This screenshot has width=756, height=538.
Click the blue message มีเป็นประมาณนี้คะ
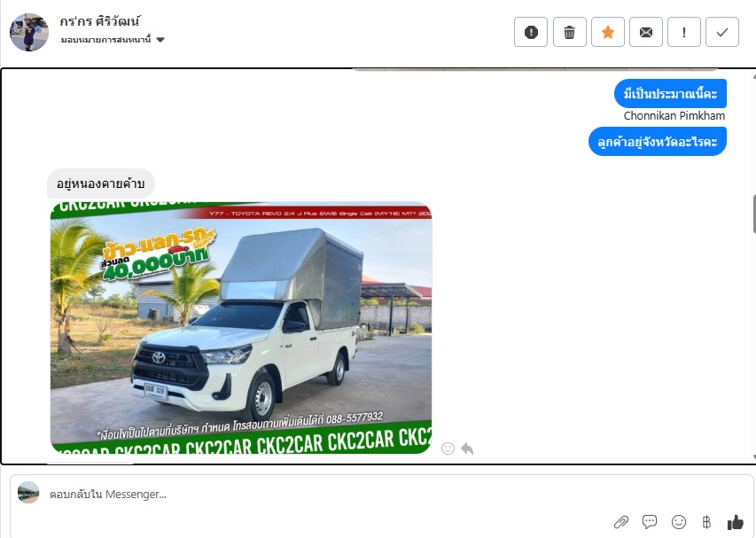[670, 94]
